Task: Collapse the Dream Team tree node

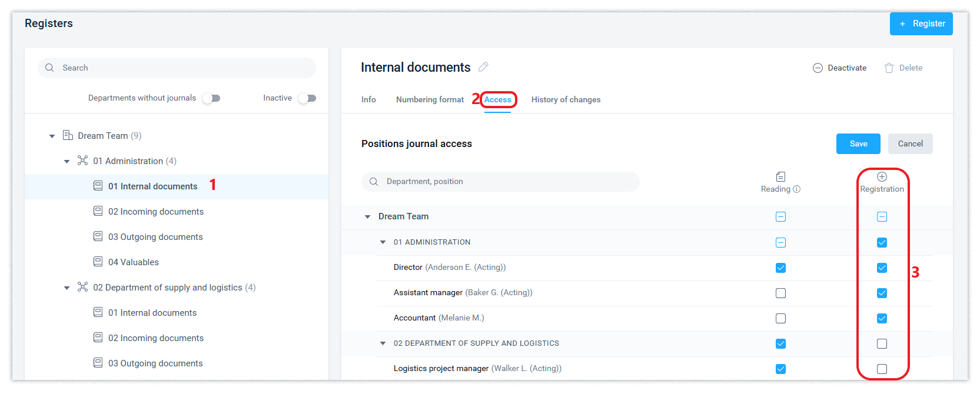Action: coord(52,136)
